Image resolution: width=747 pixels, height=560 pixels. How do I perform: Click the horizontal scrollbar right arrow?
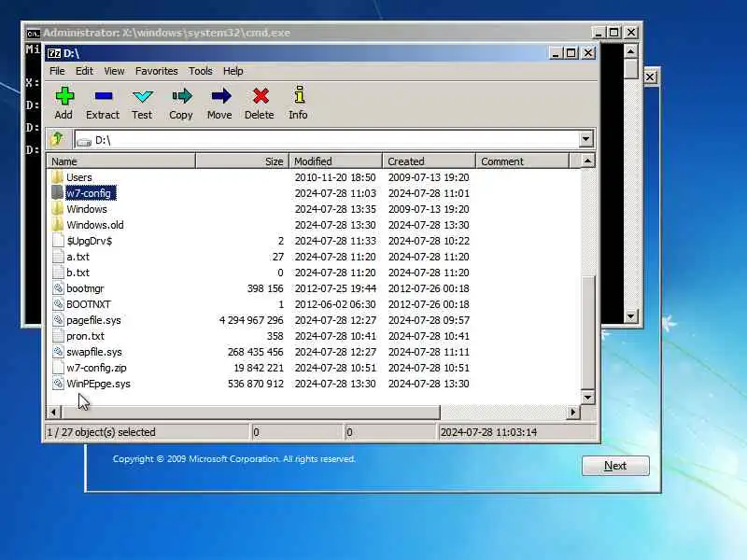pyautogui.click(x=573, y=412)
